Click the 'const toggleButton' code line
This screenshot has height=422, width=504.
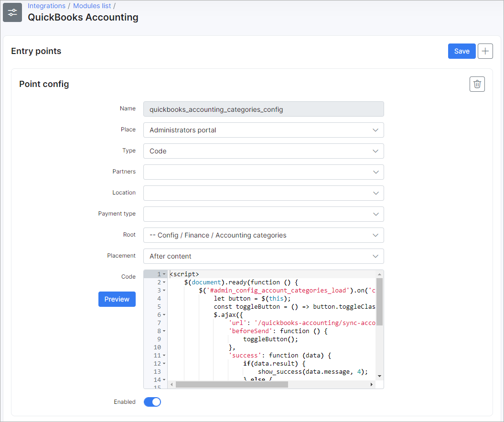(x=294, y=306)
